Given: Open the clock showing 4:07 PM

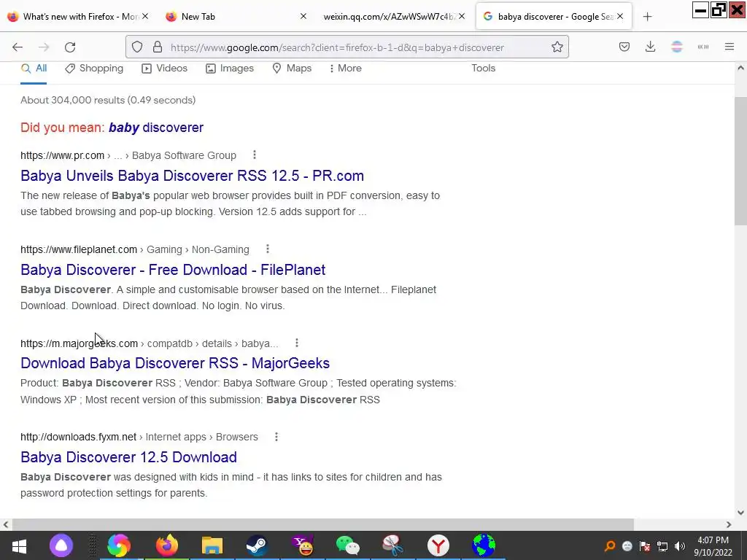Looking at the screenshot, I should click(x=713, y=546).
